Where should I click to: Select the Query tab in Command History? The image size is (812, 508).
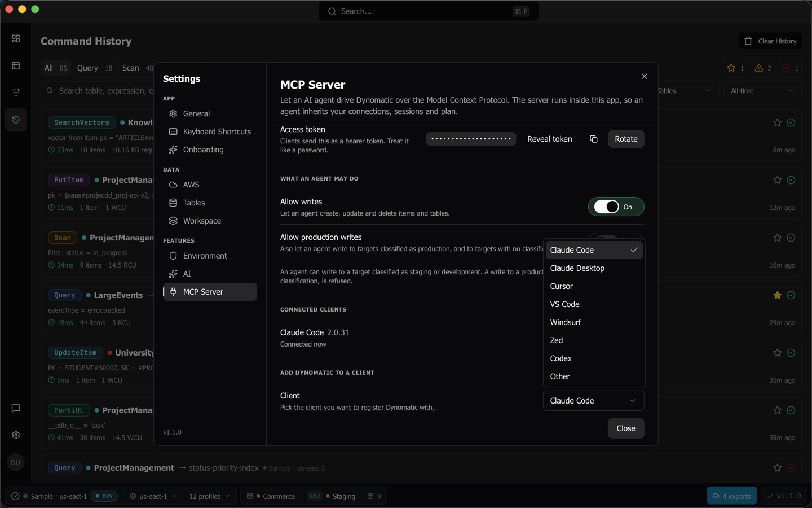(x=95, y=68)
